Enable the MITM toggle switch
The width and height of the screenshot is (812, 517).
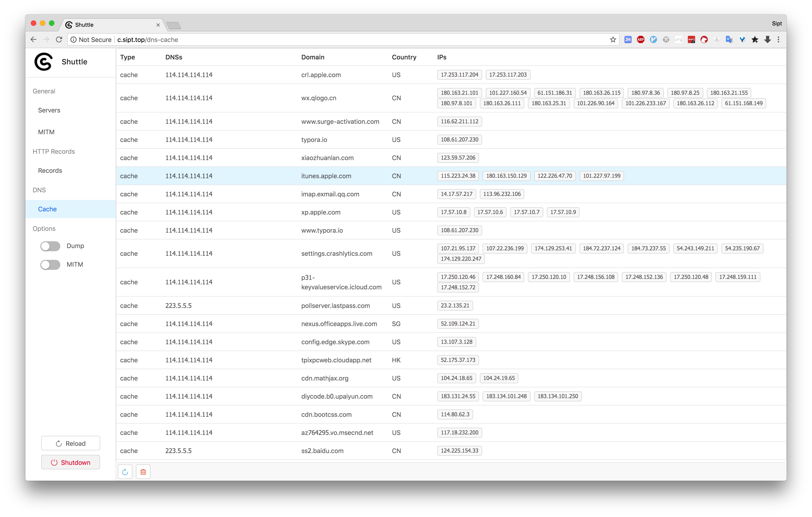[x=50, y=265]
